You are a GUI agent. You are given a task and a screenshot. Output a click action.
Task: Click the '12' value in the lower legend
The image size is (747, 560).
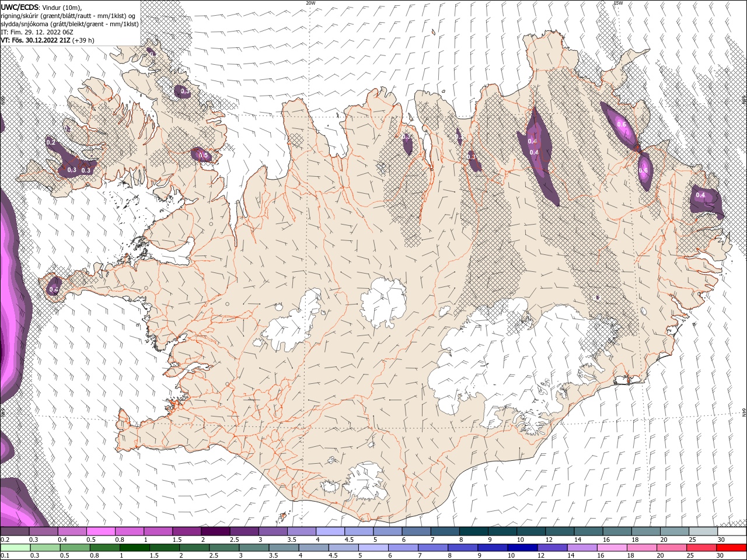[x=541, y=555]
